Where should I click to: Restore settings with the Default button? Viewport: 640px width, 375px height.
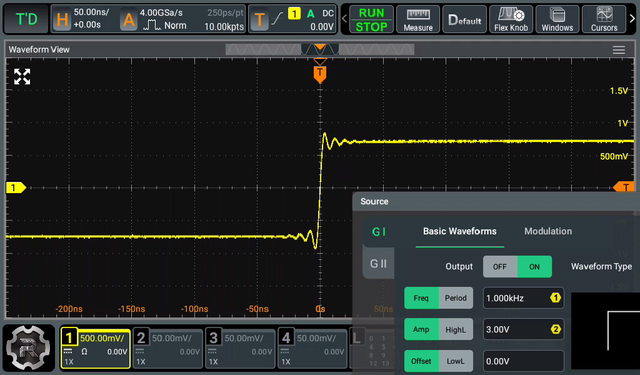click(464, 19)
